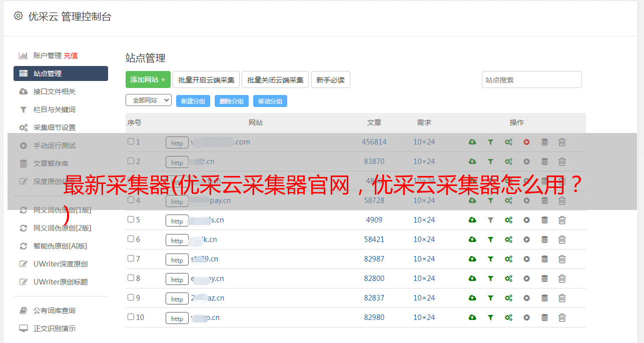Delete site 10 with trash icon
The image size is (644, 343).
coord(562,317)
